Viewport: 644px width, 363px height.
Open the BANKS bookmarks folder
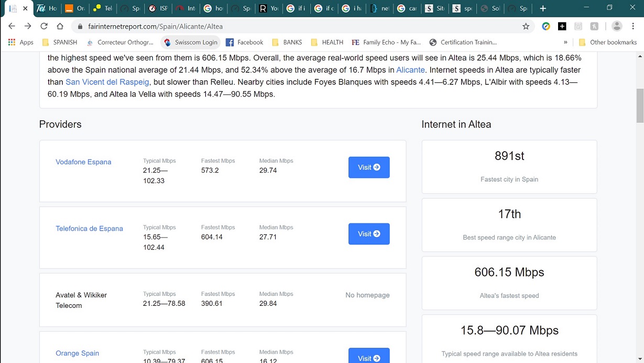(x=287, y=42)
